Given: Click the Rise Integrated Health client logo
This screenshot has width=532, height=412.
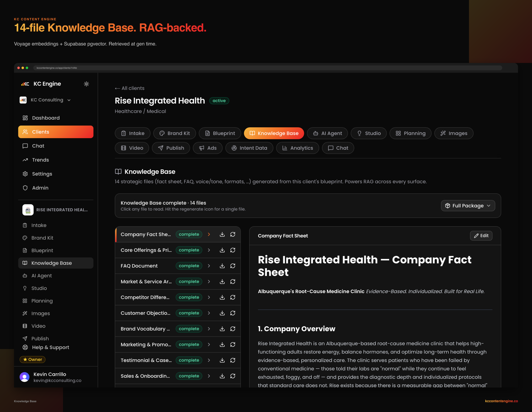Looking at the screenshot, I should click(28, 210).
